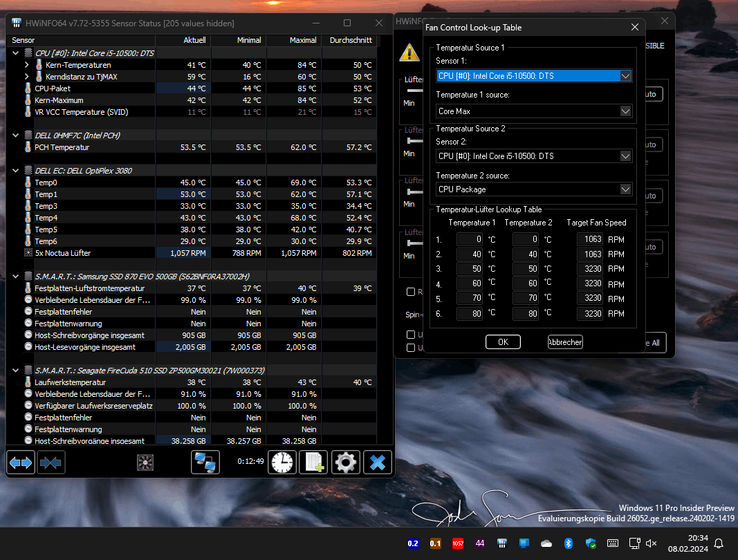Click the collapse columns arrows icon
Viewport: 738px width, 560px height.
(50, 463)
